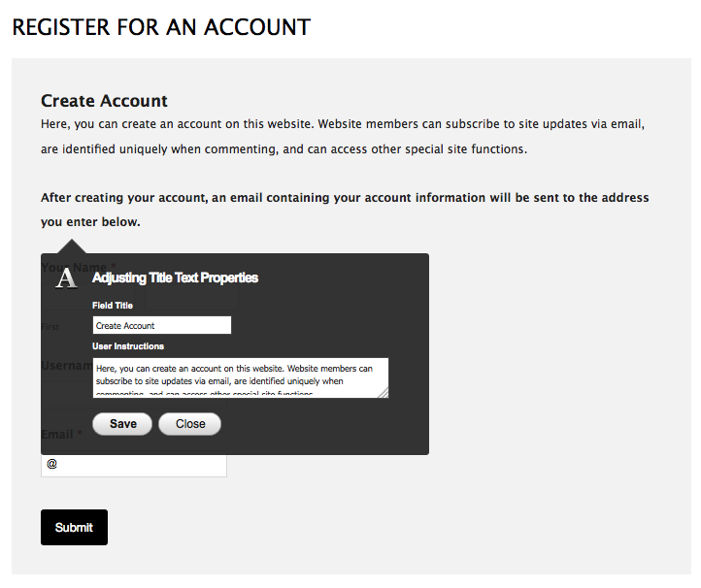Click the 'User Instructions' label
Screen dimensions: 701x588
(x=128, y=346)
